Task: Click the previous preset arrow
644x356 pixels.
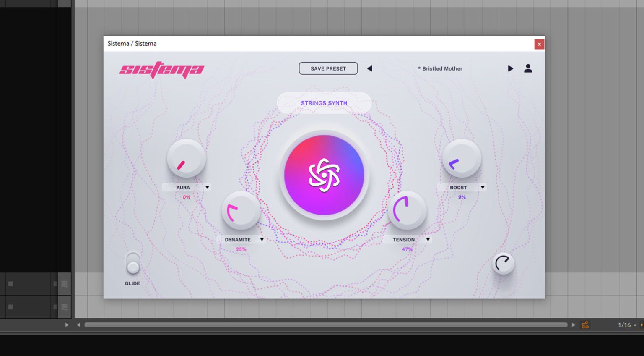Action: (369, 68)
